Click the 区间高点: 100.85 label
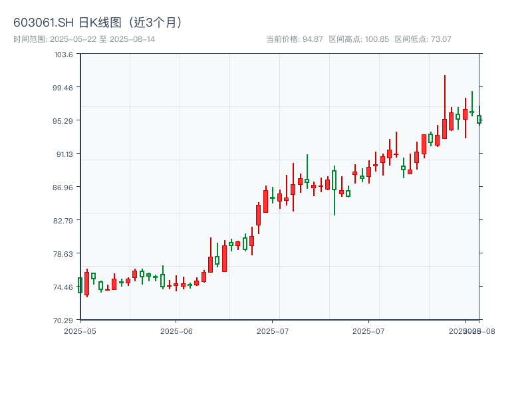Viewport: 532px width, 399px height. pos(358,39)
